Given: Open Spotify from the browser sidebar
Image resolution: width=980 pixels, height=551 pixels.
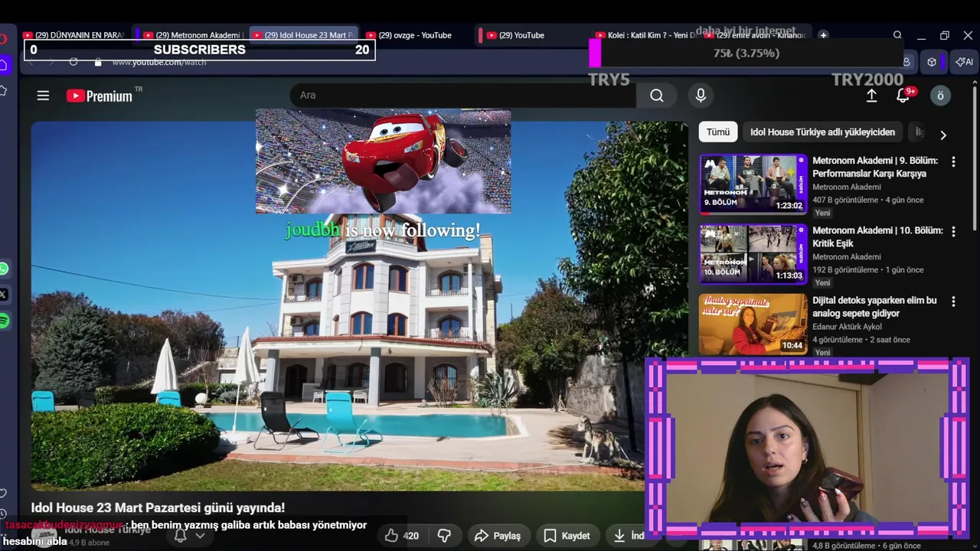Looking at the screenshot, I should 4,321.
